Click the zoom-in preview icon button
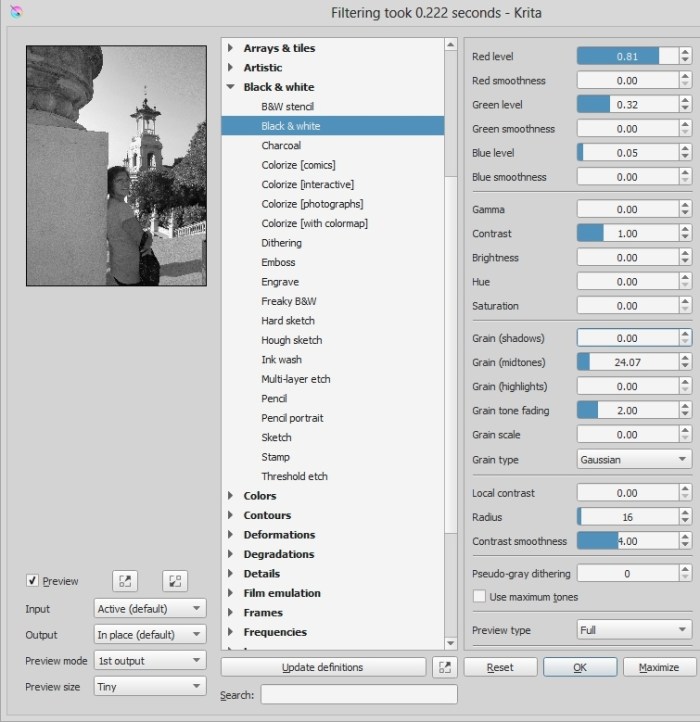Viewport: 700px width, 722px height. (125, 581)
